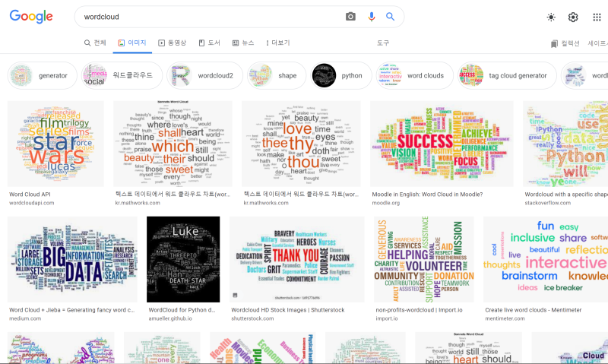
Task: Visit shutterstock.com source link
Action: click(x=252, y=318)
